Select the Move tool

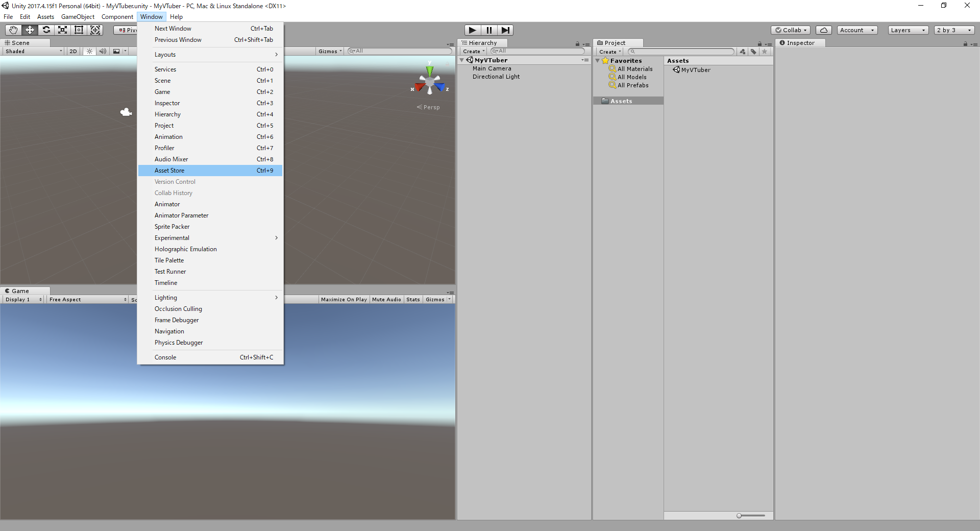(30, 30)
